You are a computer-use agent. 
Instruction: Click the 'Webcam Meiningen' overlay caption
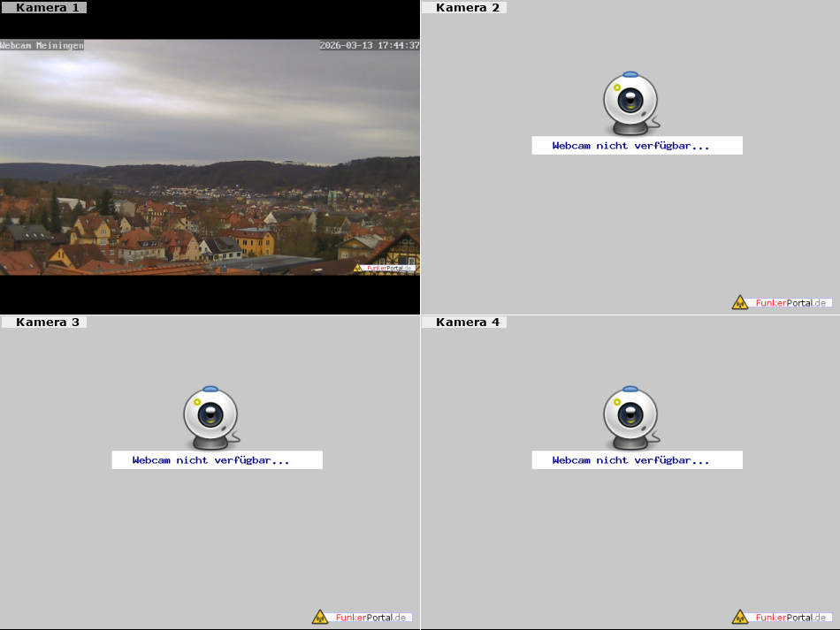click(x=42, y=45)
